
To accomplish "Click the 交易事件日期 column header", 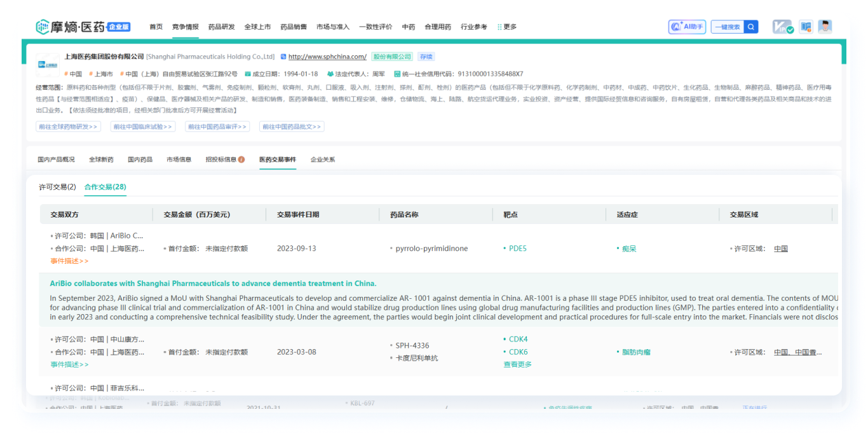I will pyautogui.click(x=298, y=214).
